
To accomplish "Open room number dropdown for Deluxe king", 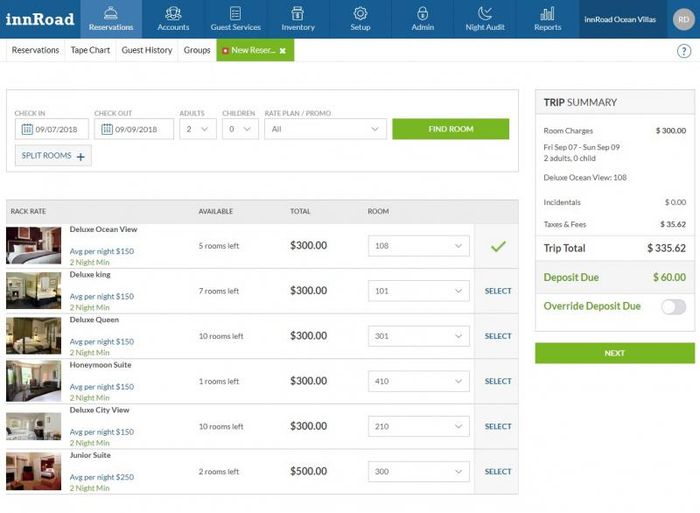I will coord(419,291).
